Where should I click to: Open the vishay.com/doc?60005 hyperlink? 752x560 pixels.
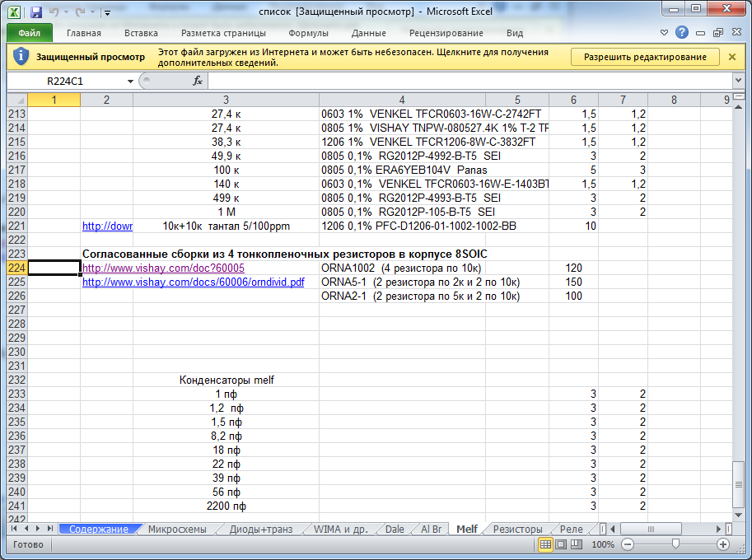164,268
